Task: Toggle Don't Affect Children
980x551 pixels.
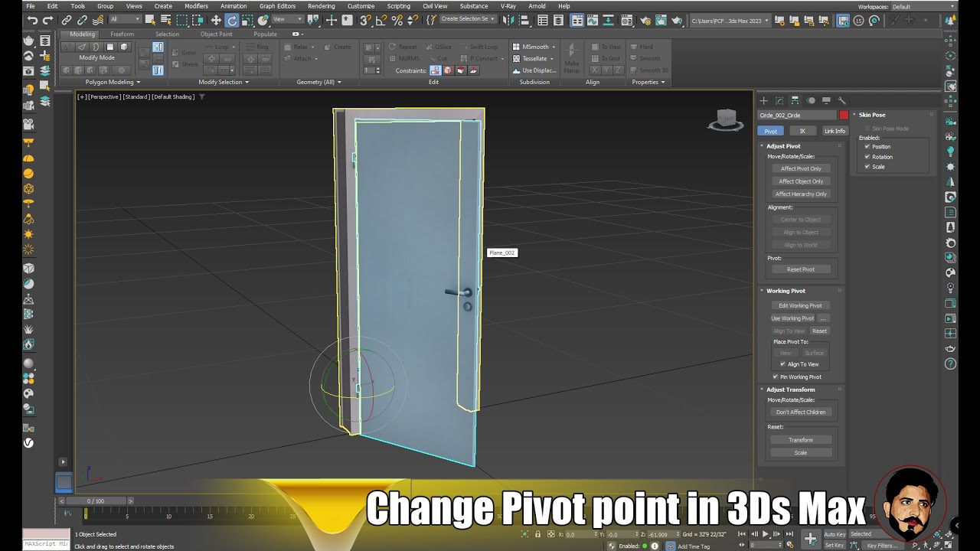Action: 801,412
